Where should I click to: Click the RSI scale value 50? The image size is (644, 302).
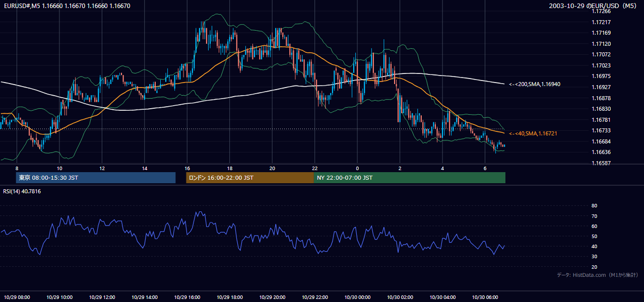[594, 236]
